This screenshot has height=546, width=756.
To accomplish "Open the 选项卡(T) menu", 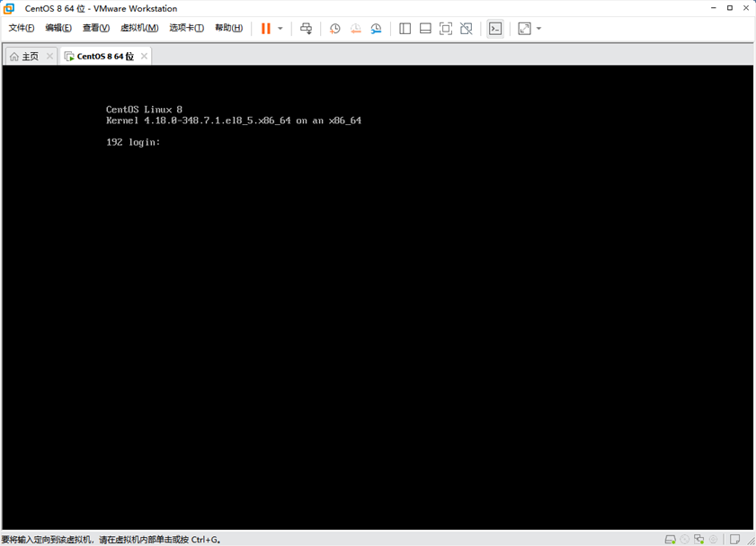I will tap(187, 28).
